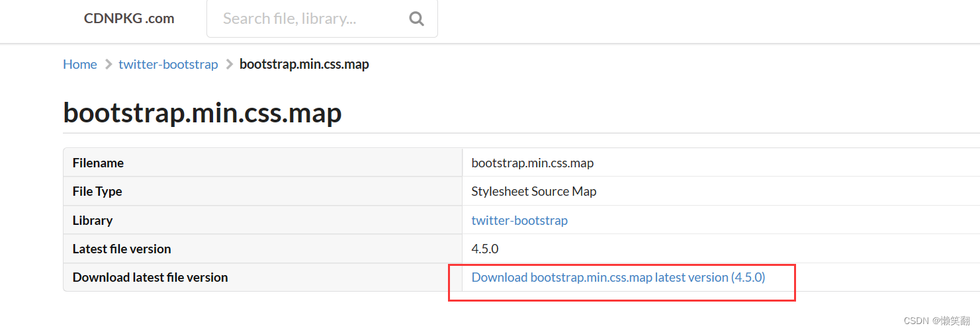The image size is (980, 332).
Task: Open the CDNPKG .com home logo
Action: 129,19
